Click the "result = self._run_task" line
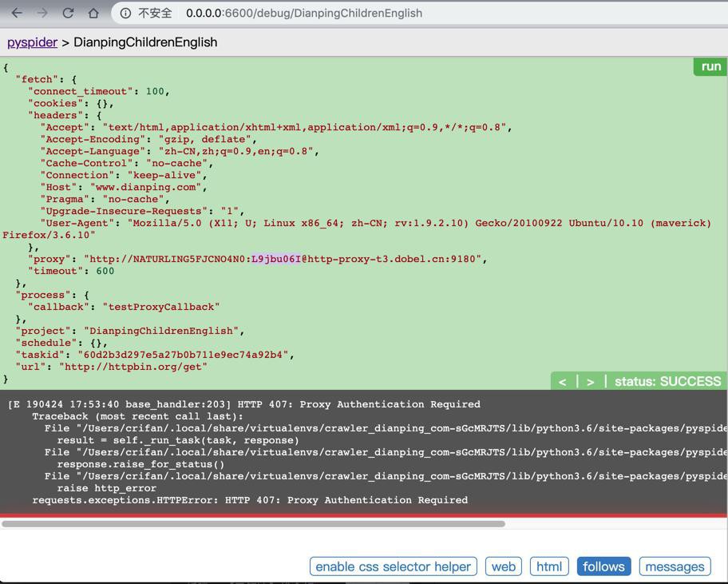 point(178,440)
